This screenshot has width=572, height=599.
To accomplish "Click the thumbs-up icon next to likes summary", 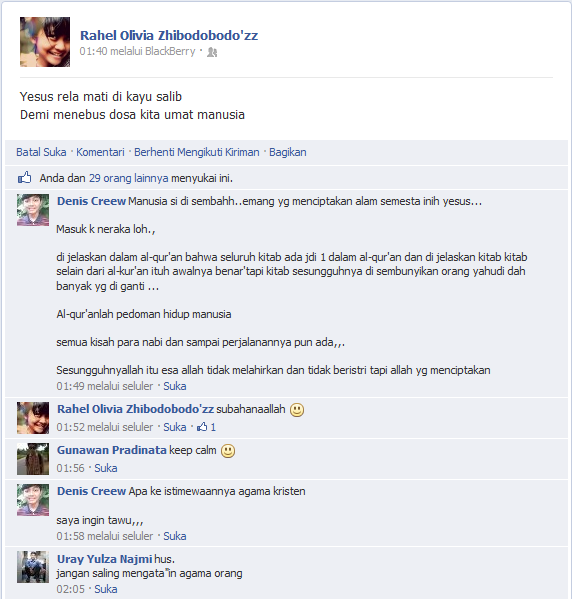I will pyautogui.click(x=24, y=178).
